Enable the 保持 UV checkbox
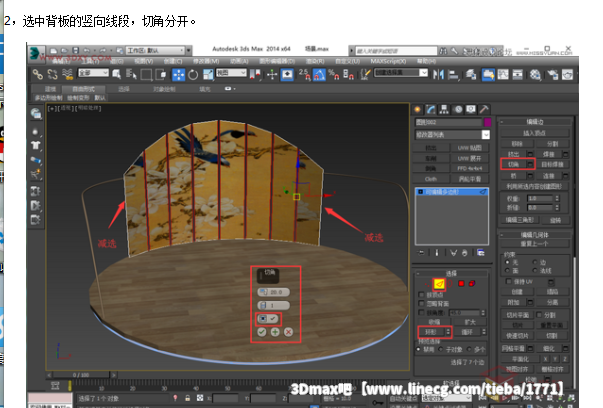This screenshot has height=408, width=603. click(x=509, y=281)
